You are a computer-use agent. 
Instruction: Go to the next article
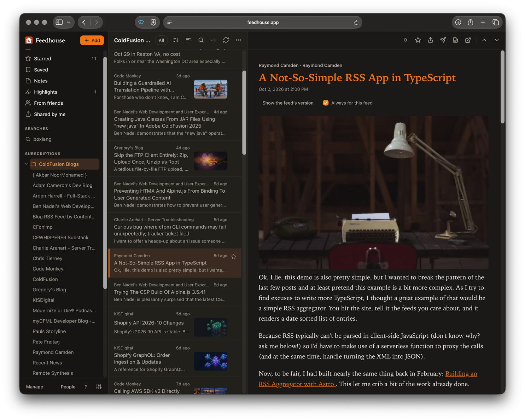(497, 40)
